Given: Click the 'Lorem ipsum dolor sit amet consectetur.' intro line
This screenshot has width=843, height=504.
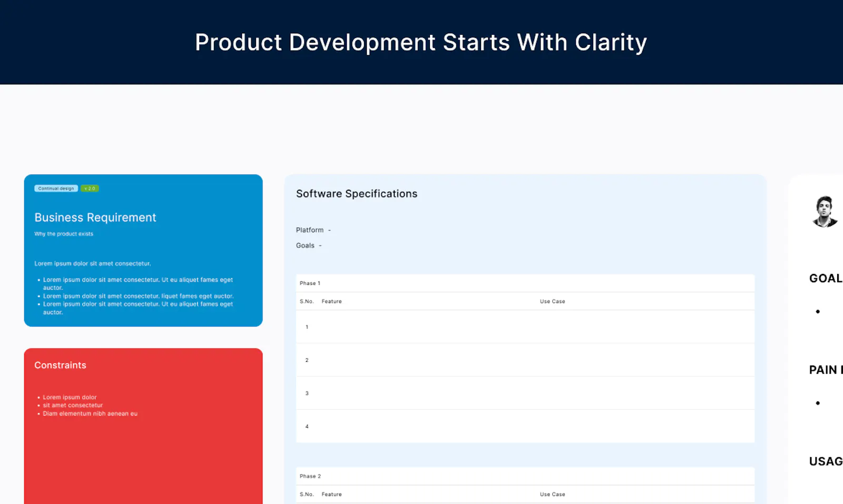Looking at the screenshot, I should pyautogui.click(x=93, y=263).
